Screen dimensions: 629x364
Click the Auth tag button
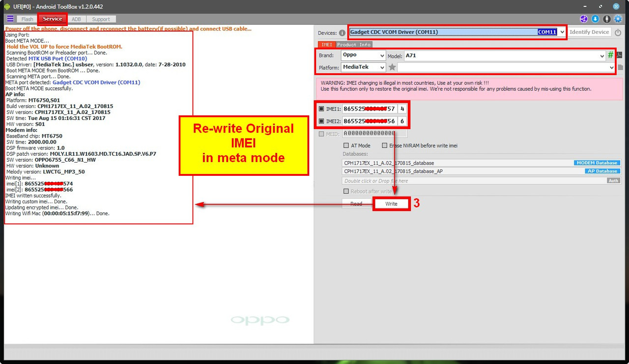pos(613,181)
